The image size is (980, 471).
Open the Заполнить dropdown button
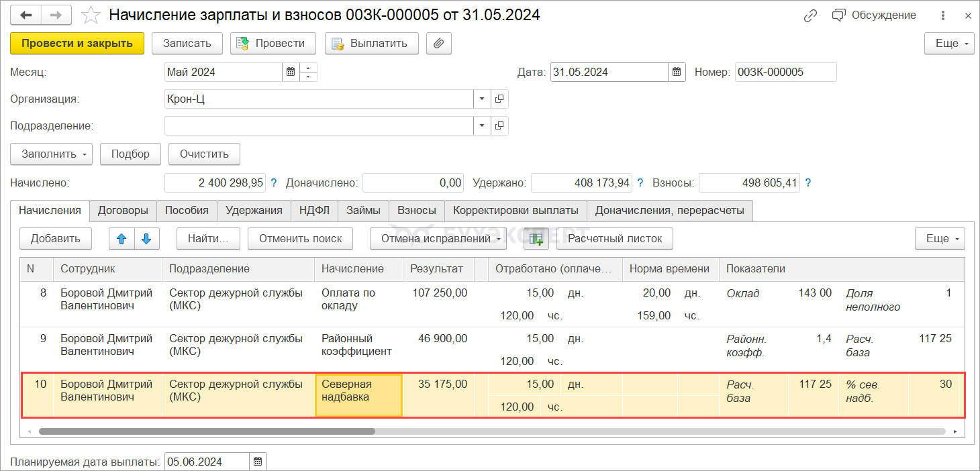pyautogui.click(x=52, y=154)
